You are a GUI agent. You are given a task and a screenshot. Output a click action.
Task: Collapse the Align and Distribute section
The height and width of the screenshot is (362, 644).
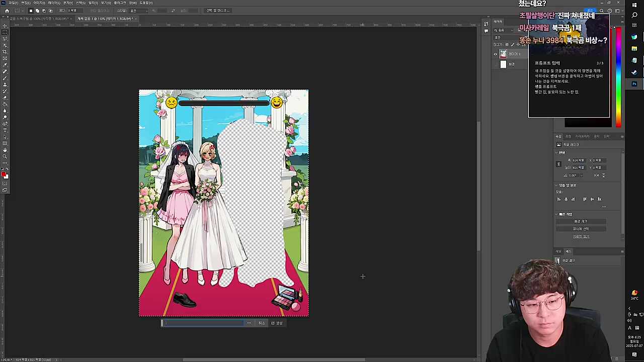[556, 185]
